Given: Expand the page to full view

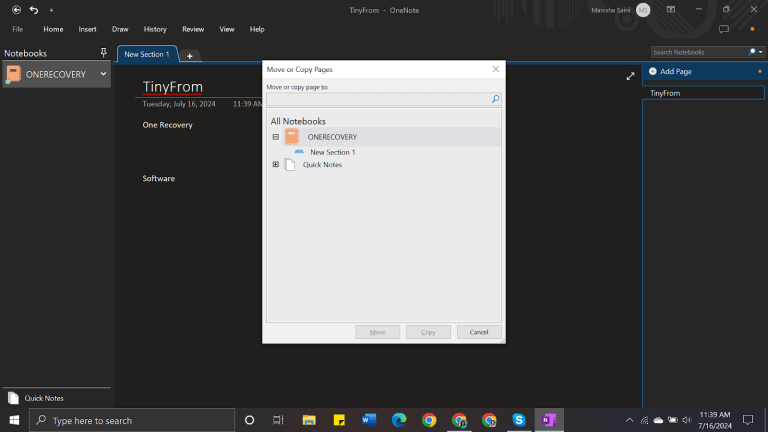Looking at the screenshot, I should click(x=630, y=76).
